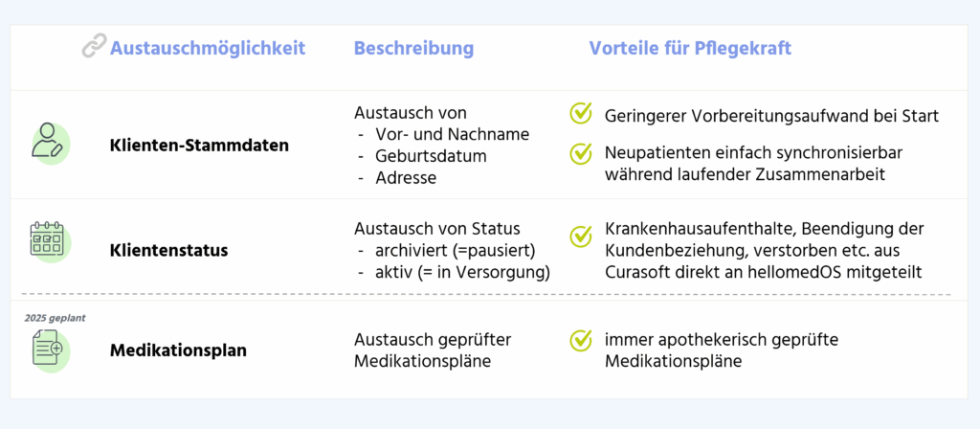
Task: Click the Klienten-Stammdaten person icon
Action: tap(48, 142)
